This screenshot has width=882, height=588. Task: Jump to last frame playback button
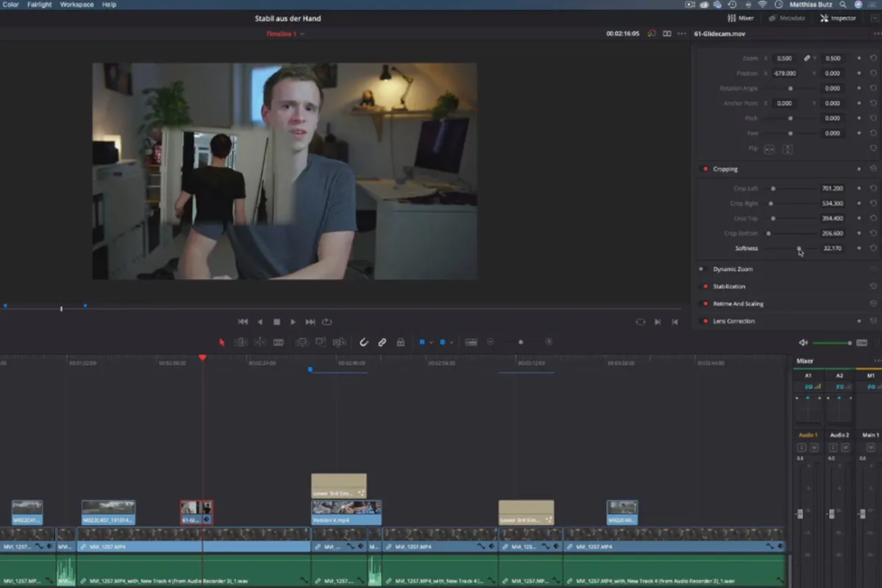click(310, 322)
